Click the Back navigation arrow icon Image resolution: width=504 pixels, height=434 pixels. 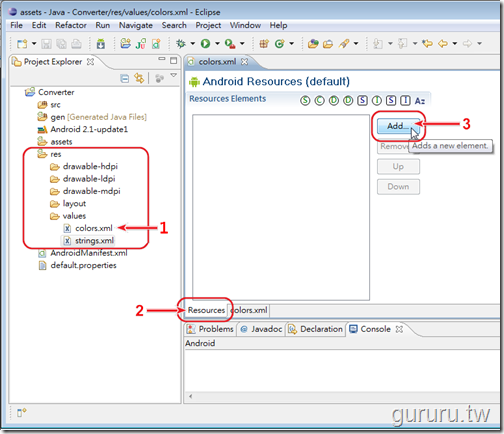pyautogui.click(x=443, y=44)
